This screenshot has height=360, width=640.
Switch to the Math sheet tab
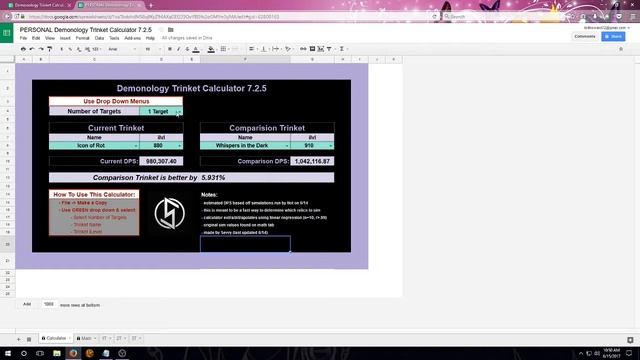click(x=86, y=338)
